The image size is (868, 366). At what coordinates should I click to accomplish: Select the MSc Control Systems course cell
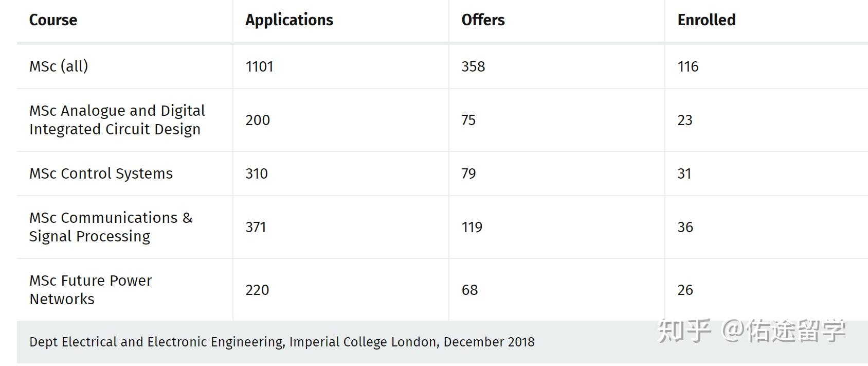coord(101,173)
